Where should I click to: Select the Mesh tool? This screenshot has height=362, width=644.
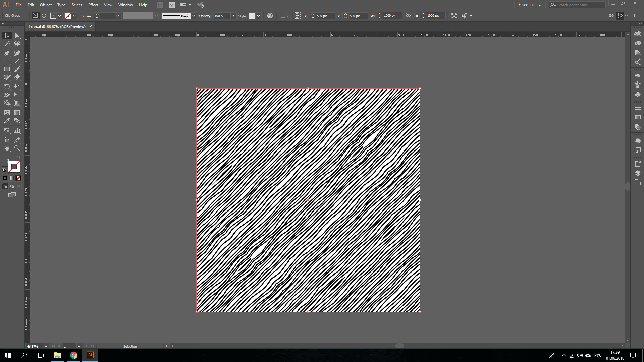click(7, 113)
